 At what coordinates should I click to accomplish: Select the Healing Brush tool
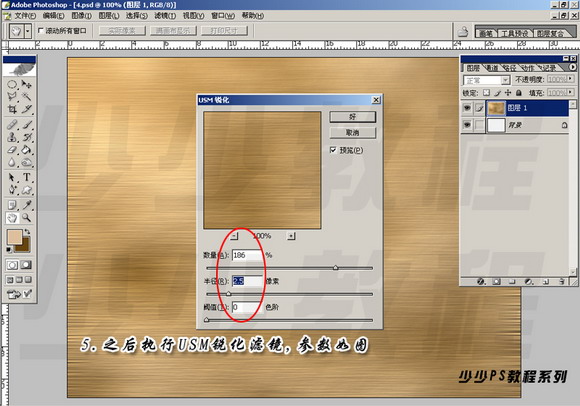12,125
